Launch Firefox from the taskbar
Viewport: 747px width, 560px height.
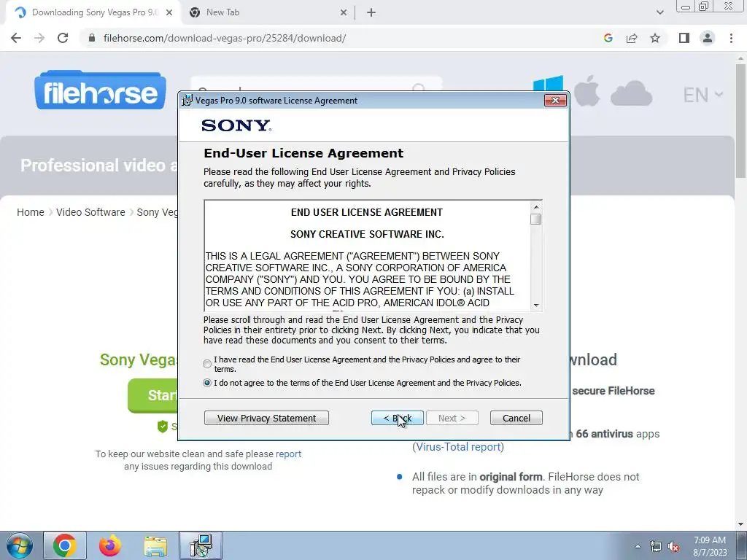(x=110, y=545)
